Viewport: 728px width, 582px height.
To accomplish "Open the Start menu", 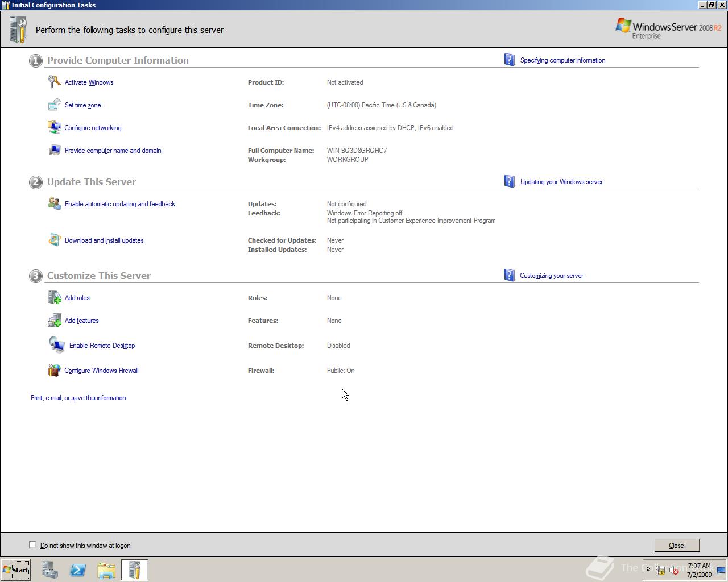I will tap(16, 569).
